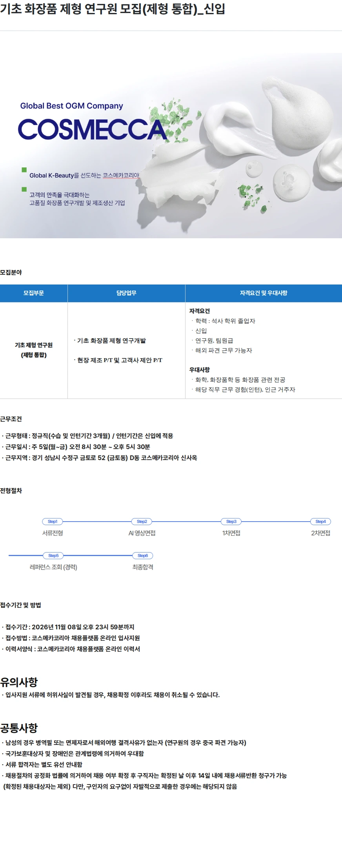The width and height of the screenshot is (342, 868).
Task: Click the 우대사항 subheading in the table
Action: 200,370
